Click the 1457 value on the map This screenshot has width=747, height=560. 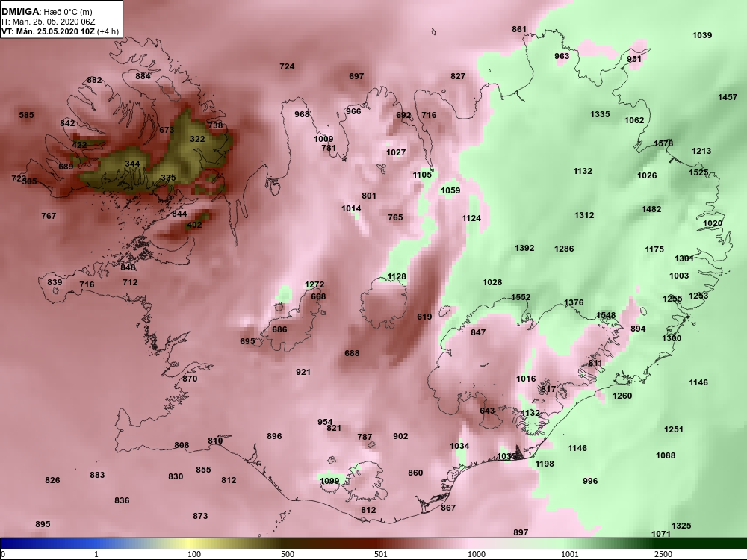[x=728, y=97]
